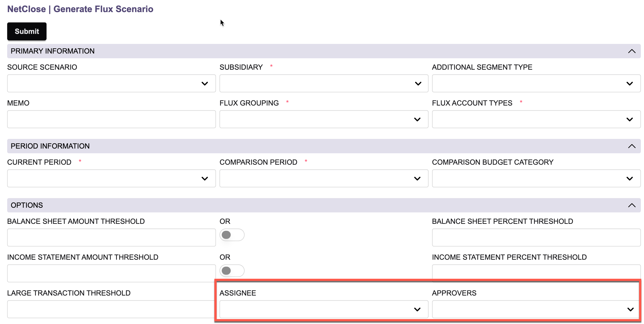Viewport: 644px width, 324px height.
Task: Click into the Memo text field
Action: (111, 119)
